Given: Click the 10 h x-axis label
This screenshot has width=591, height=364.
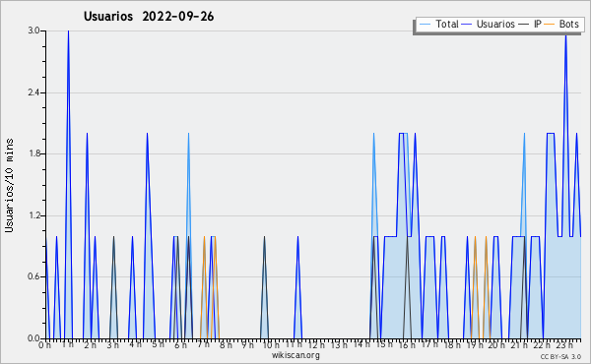Looking at the screenshot, I should tap(271, 344).
